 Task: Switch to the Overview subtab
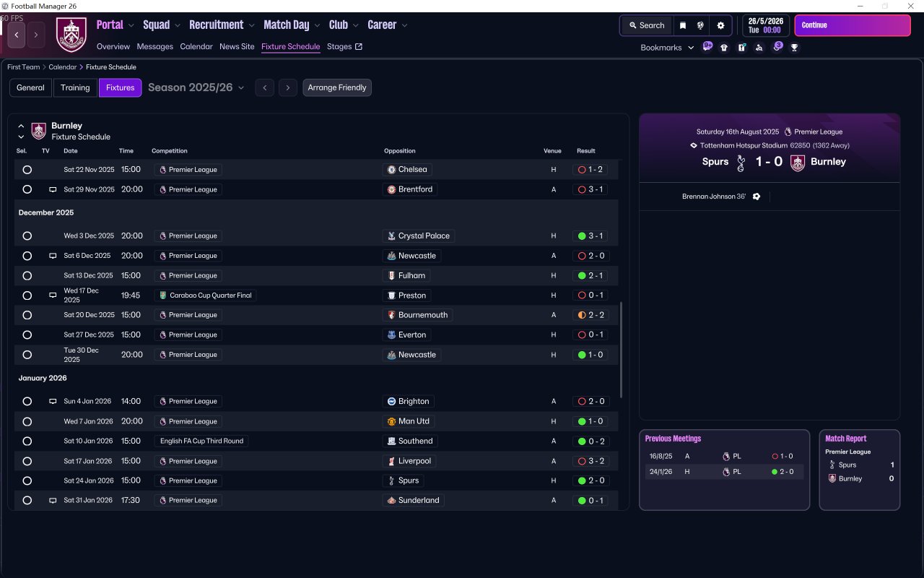tap(113, 47)
